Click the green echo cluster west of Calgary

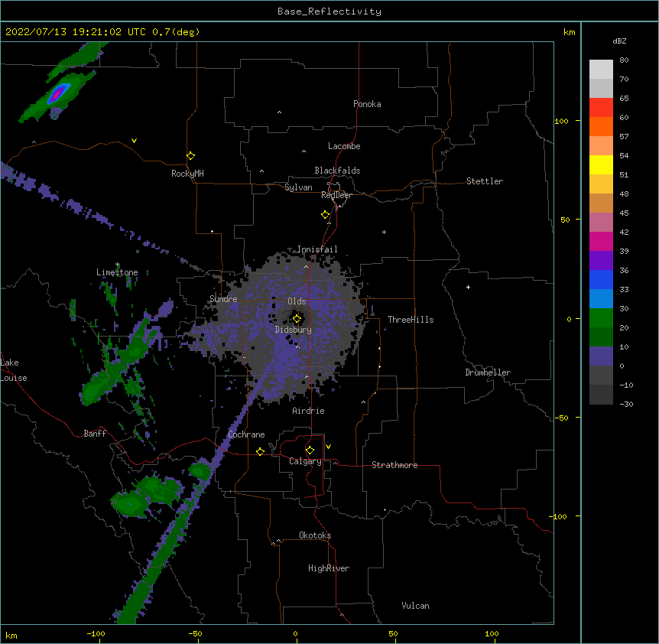[x=147, y=496]
